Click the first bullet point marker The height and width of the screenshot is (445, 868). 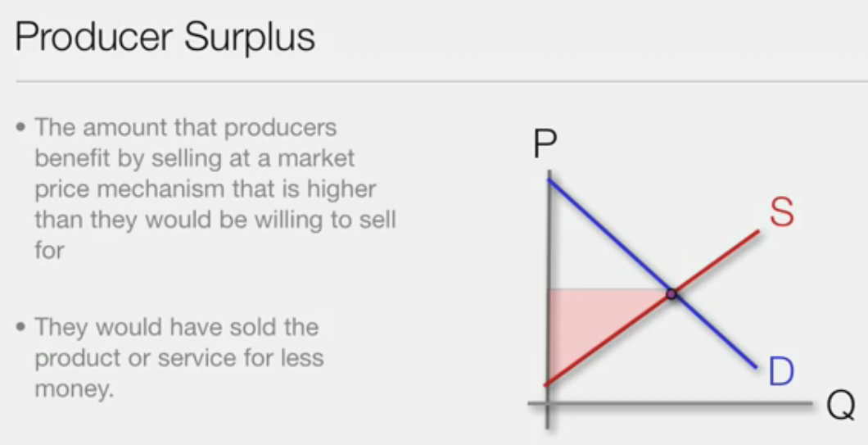click(x=21, y=128)
